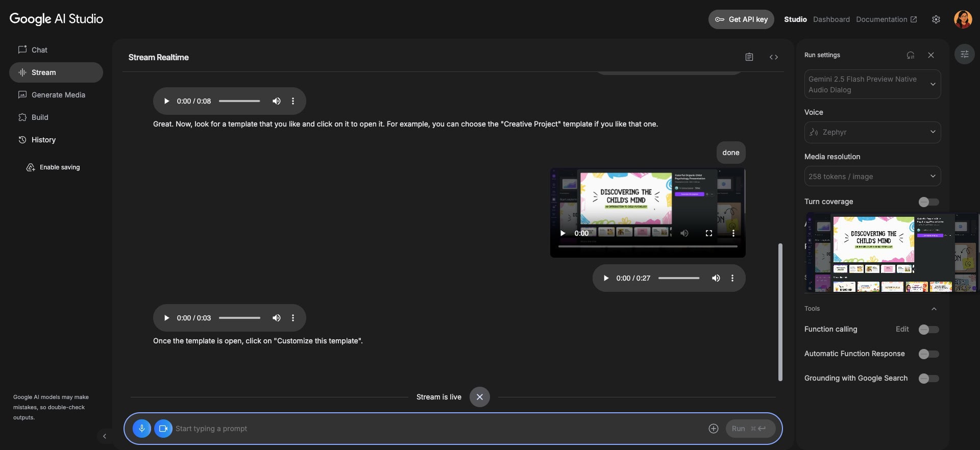Click the system instructions clipboard icon
This screenshot has width=980, height=450.
(x=749, y=57)
